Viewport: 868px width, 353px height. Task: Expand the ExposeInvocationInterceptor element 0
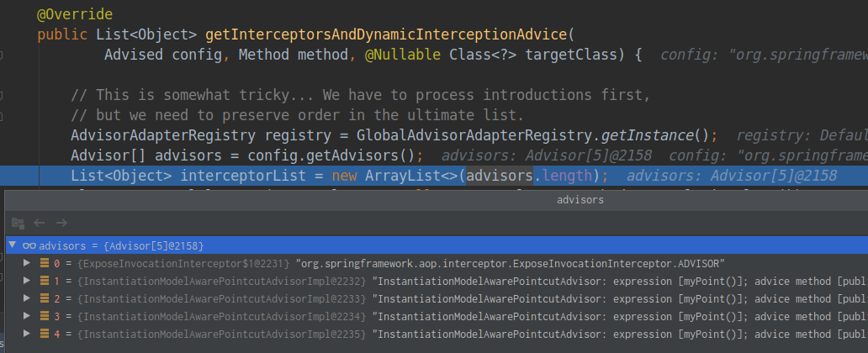28,263
